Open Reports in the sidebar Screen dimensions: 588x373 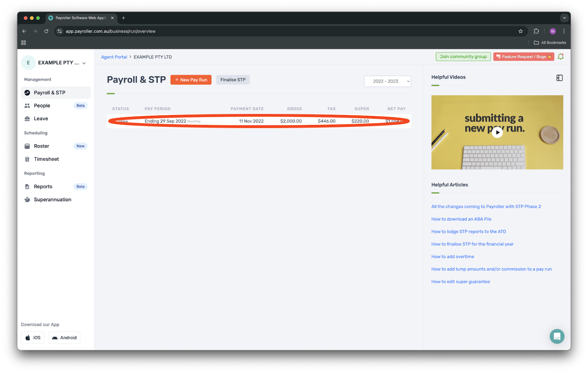(55, 187)
